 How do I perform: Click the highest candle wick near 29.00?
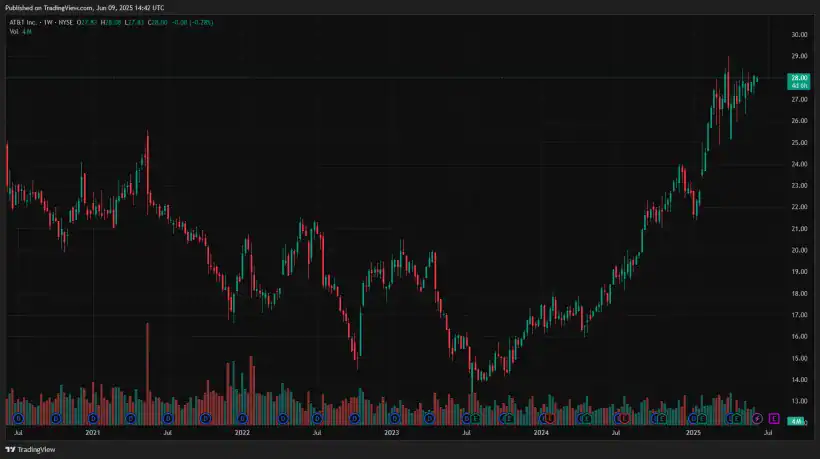tap(728, 60)
